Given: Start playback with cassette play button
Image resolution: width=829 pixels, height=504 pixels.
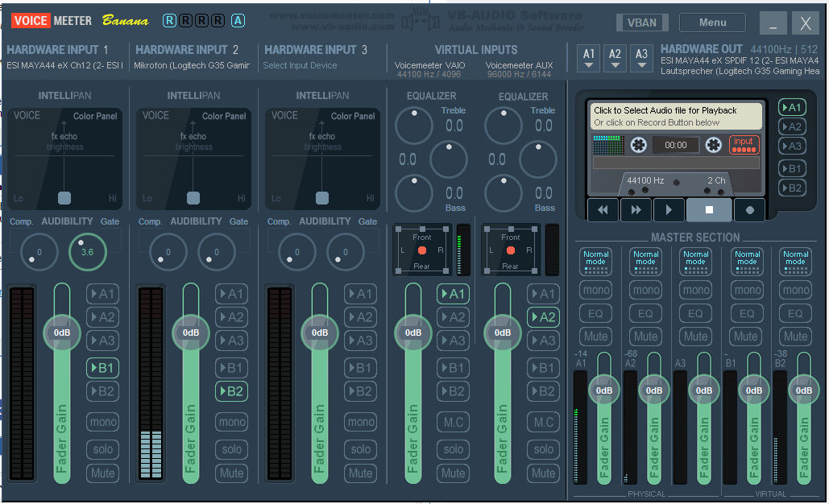Looking at the screenshot, I should tap(669, 210).
